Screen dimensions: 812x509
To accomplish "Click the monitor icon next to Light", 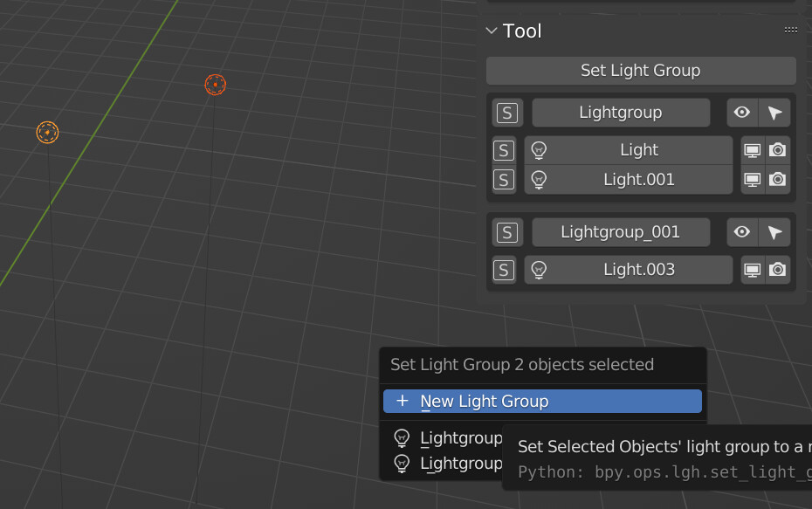I will click(752, 149).
